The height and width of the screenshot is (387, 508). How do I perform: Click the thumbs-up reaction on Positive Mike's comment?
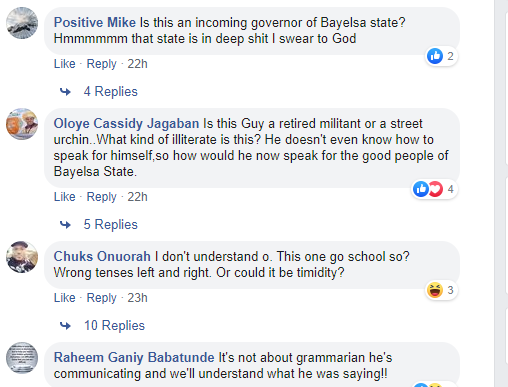click(435, 56)
